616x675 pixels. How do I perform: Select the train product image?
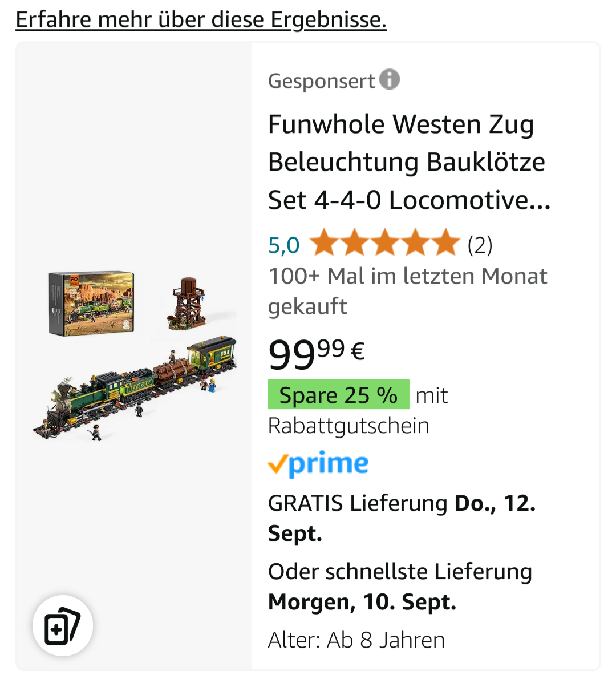[x=136, y=388]
